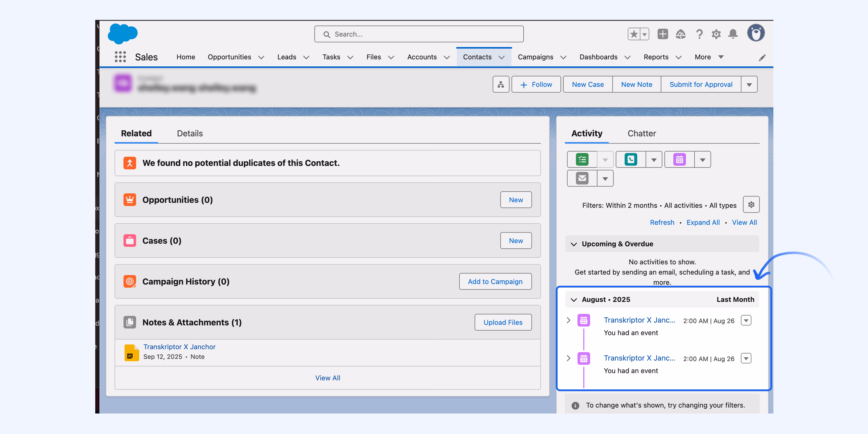
Task: Click into the global Search field
Action: [x=419, y=34]
